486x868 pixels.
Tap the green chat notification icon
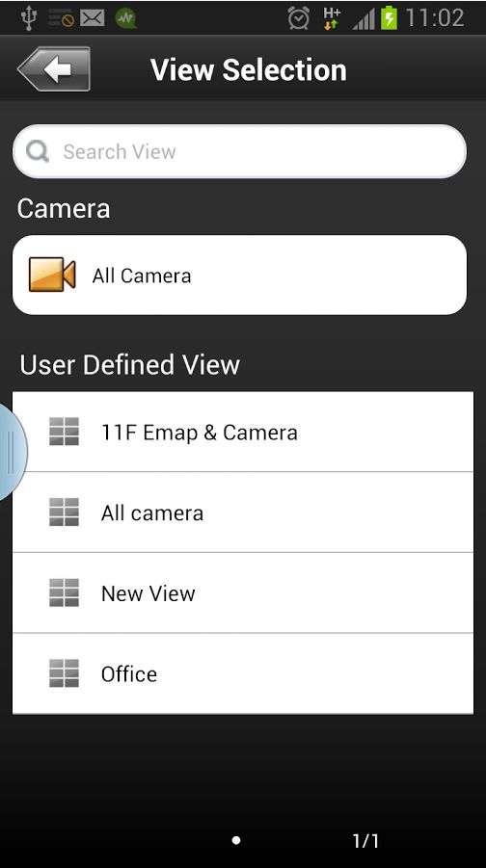point(126,18)
